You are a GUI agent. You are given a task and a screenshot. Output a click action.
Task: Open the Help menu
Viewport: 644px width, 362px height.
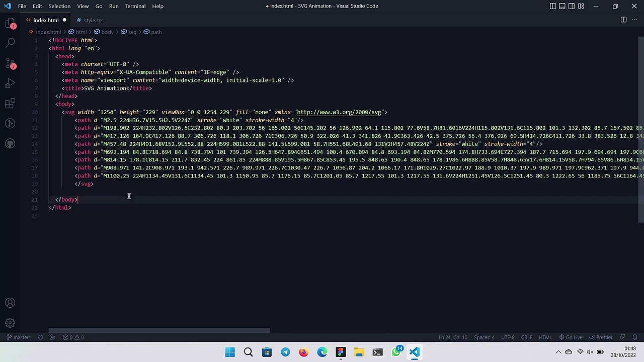[x=157, y=6]
